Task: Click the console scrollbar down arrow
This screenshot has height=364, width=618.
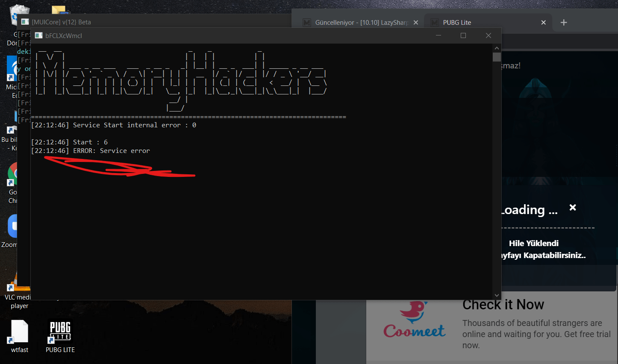Action: (x=497, y=295)
